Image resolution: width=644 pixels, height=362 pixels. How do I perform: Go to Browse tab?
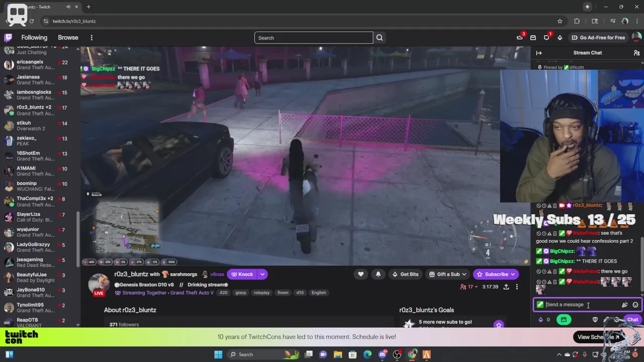point(68,38)
